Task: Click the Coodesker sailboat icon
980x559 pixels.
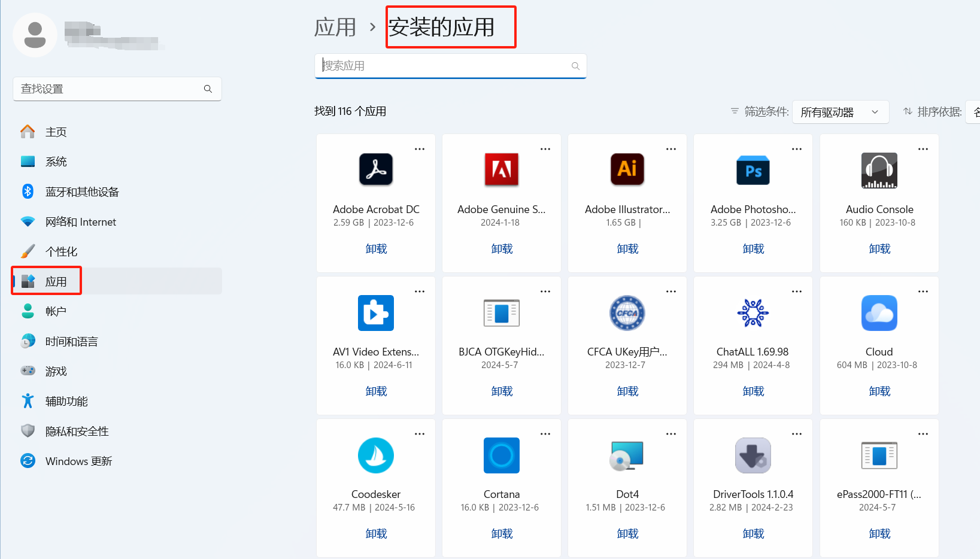Action: point(375,455)
